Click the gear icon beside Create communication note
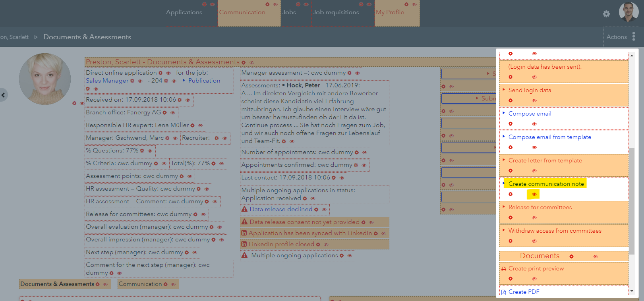 point(511,194)
